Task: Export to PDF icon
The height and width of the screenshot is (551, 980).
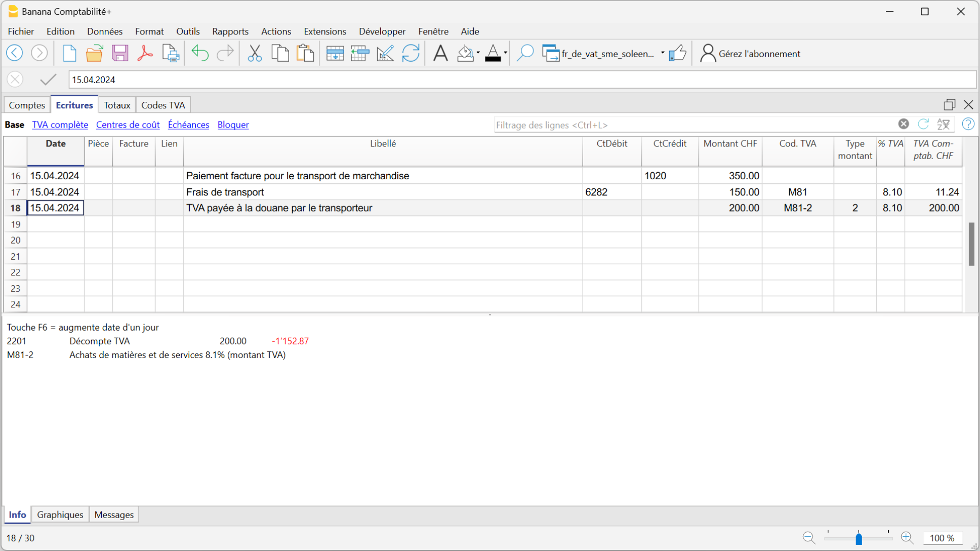Action: pyautogui.click(x=145, y=53)
